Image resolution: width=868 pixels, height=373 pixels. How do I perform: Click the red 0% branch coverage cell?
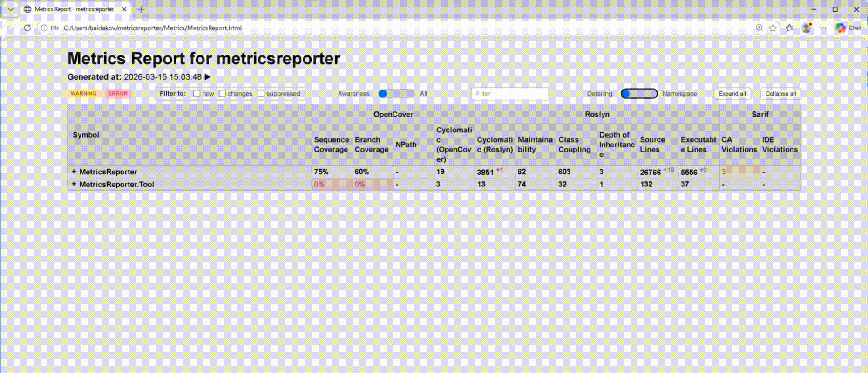[373, 184]
